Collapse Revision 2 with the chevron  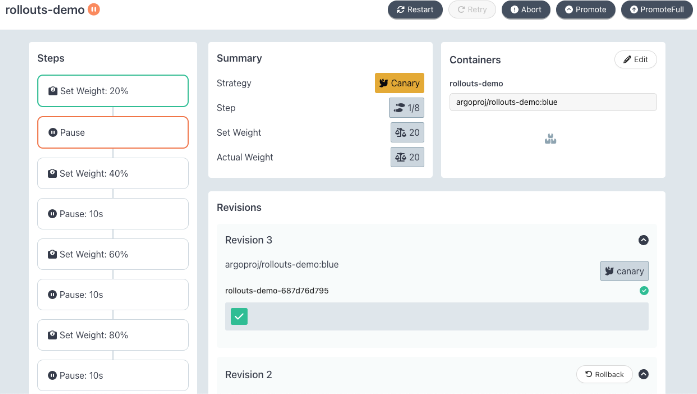[x=643, y=374]
